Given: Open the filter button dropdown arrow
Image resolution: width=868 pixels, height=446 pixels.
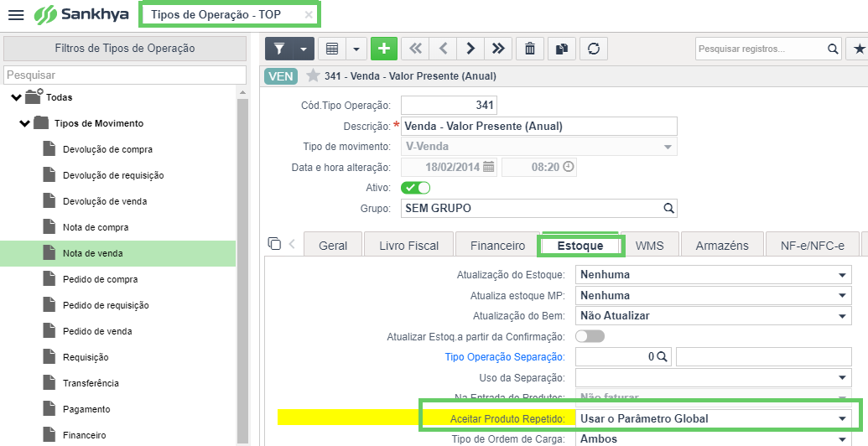Looking at the screenshot, I should 304,49.
